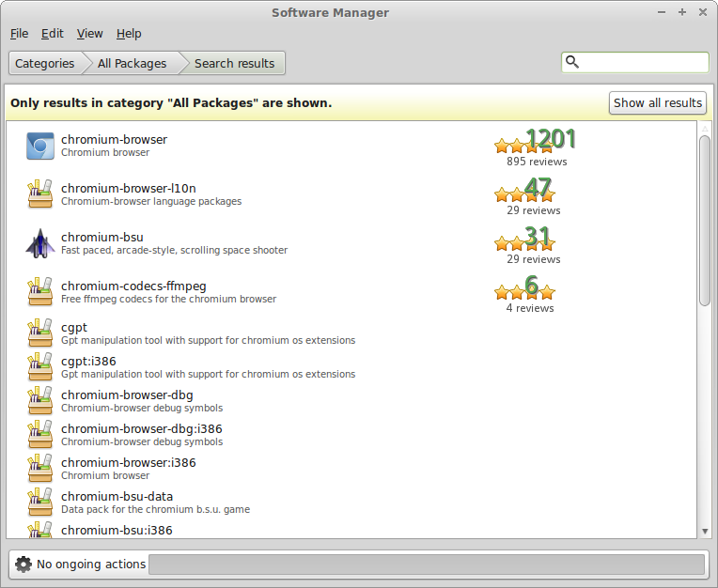Open the File menu
The width and height of the screenshot is (718, 588).
(19, 34)
